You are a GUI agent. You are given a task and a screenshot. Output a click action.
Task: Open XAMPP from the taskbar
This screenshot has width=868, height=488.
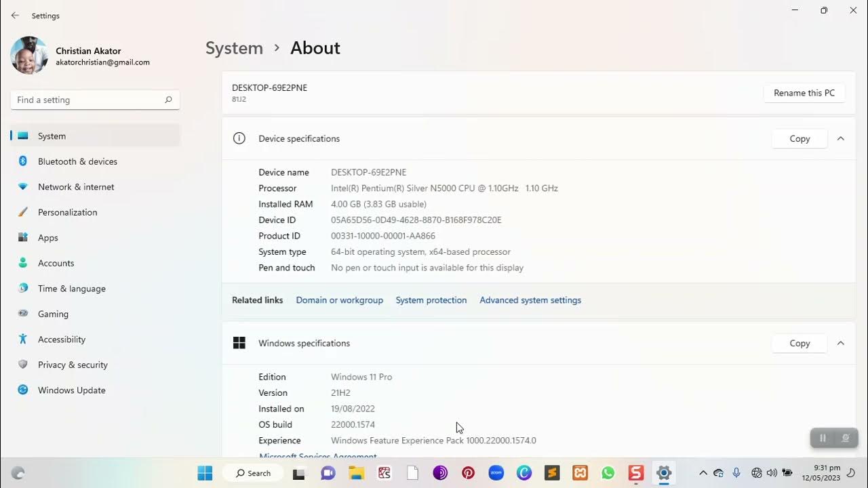580,473
